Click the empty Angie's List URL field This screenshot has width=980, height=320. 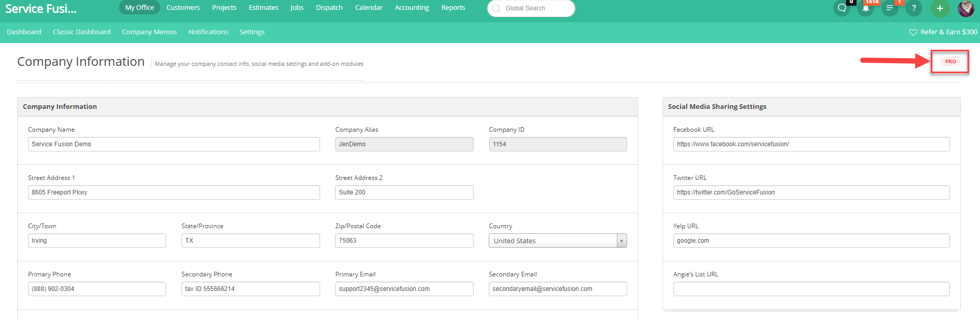click(x=811, y=289)
